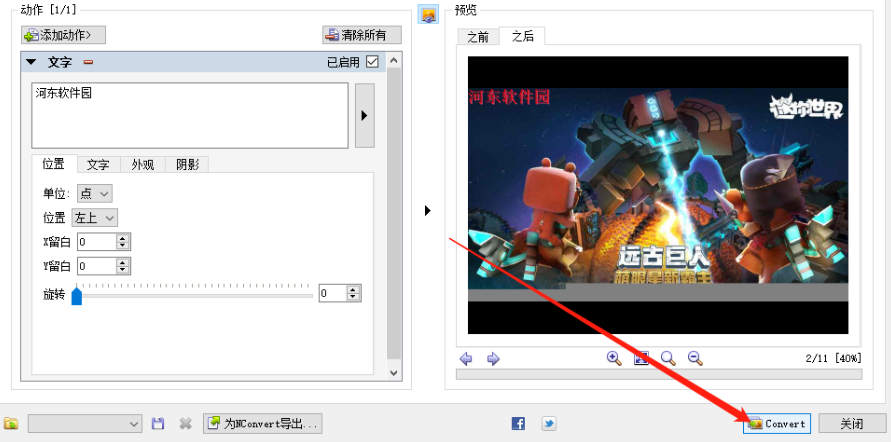Go to previous image with left arrow
Viewport: 891px width, 442px height.
click(466, 358)
